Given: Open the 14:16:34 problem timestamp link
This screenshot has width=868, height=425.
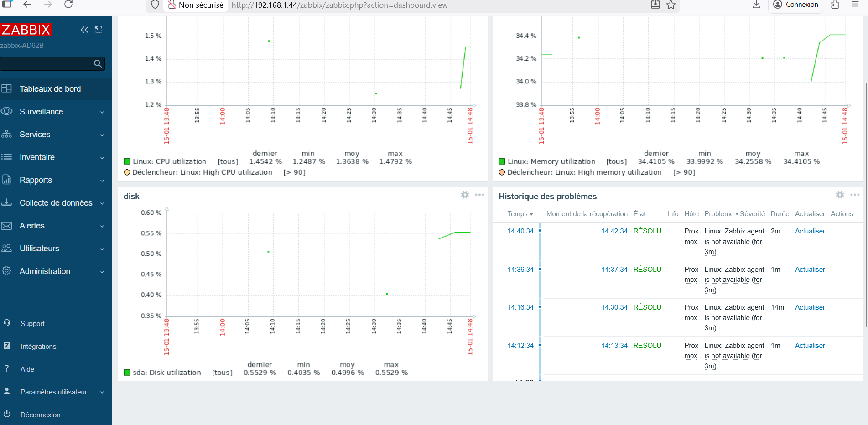Looking at the screenshot, I should 520,307.
